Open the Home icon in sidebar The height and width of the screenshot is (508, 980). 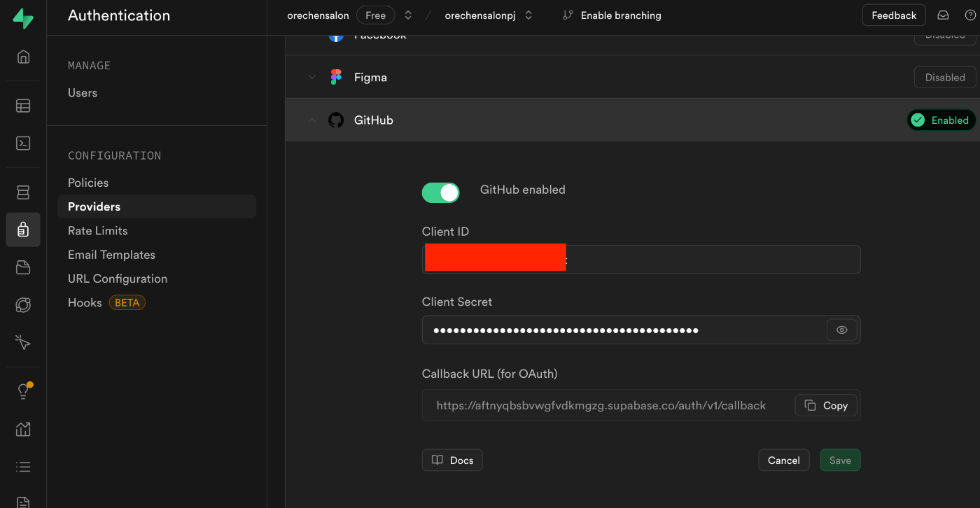pos(23,57)
